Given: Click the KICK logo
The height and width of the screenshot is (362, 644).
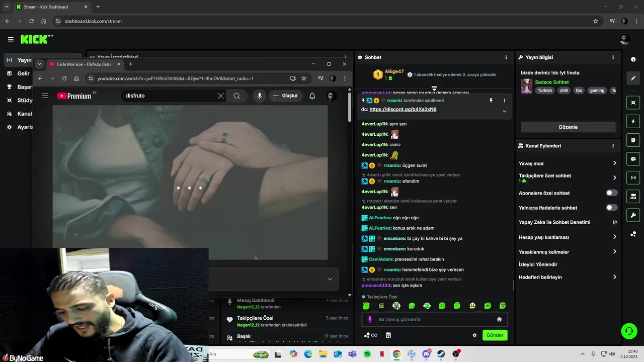Looking at the screenshot, I should click(x=37, y=39).
